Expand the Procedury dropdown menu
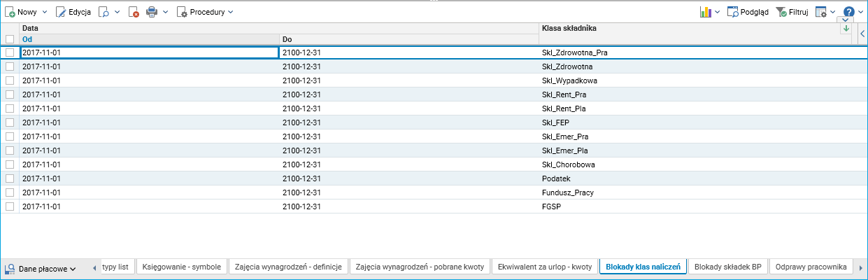The height and width of the screenshot is (280, 868). point(205,12)
